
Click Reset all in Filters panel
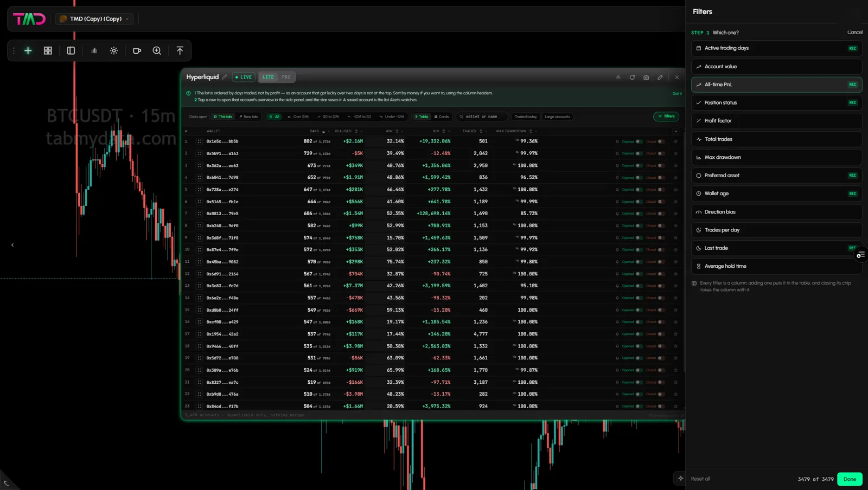(x=700, y=479)
